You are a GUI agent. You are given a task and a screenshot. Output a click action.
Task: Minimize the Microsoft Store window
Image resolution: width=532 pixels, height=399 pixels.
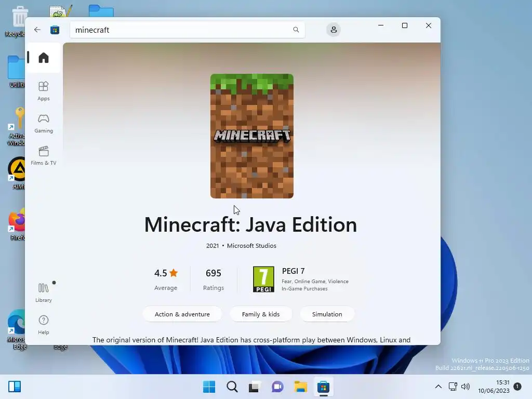tap(381, 25)
